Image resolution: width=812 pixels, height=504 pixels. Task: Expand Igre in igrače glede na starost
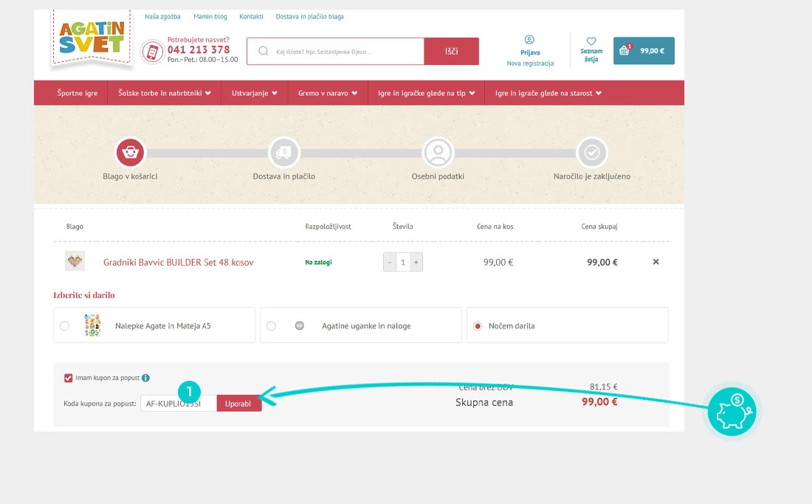548,93
